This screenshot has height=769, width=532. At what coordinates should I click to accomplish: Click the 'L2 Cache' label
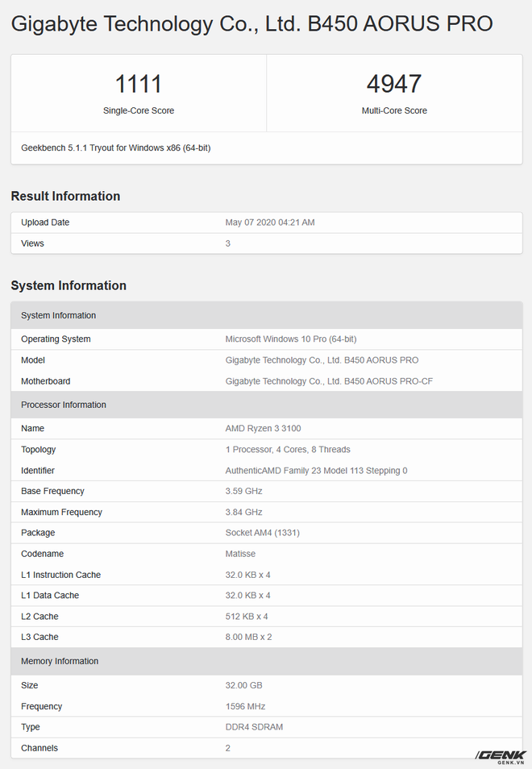(39, 617)
